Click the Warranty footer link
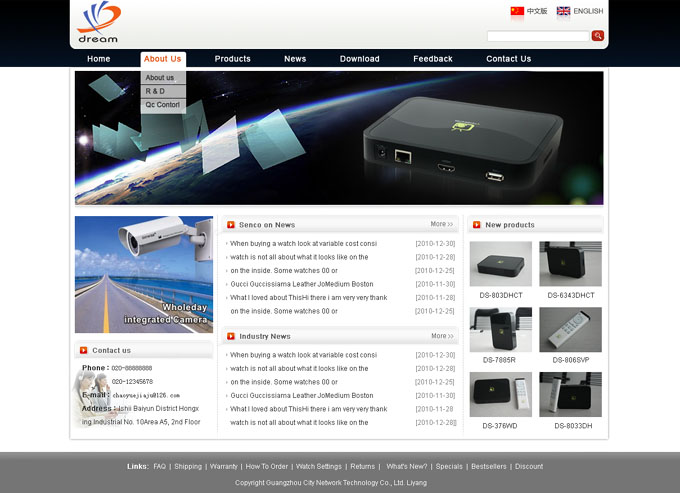The width and height of the screenshot is (680, 493). point(224,466)
